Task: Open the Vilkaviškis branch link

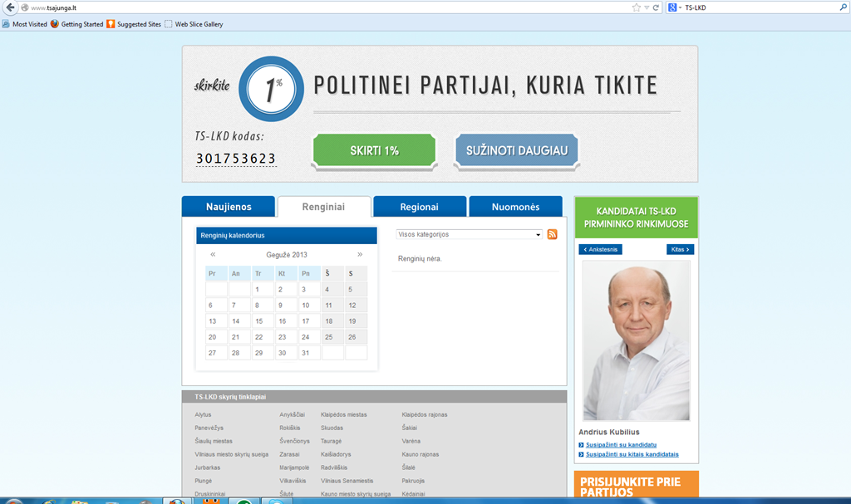Action: pyautogui.click(x=293, y=481)
